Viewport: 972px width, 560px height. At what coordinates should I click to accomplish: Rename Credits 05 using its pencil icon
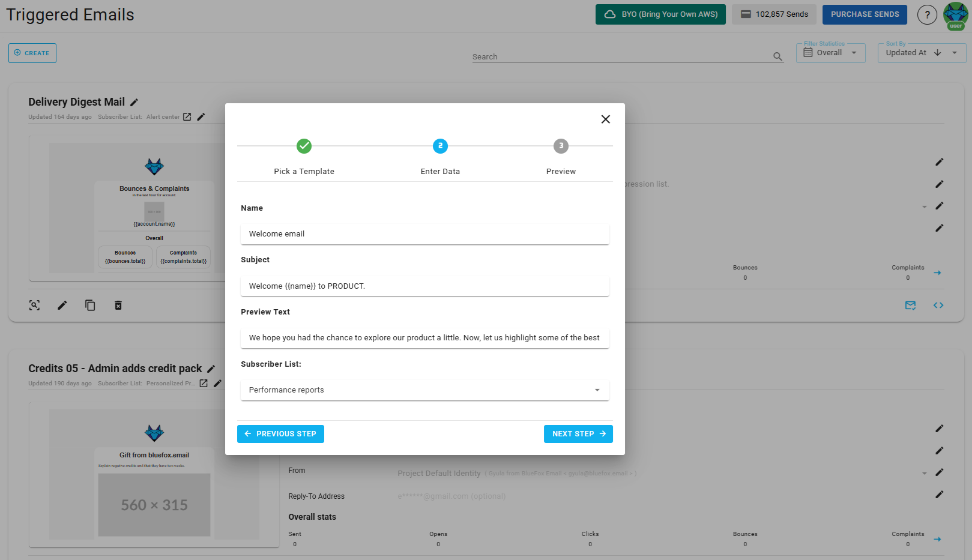coord(211,368)
